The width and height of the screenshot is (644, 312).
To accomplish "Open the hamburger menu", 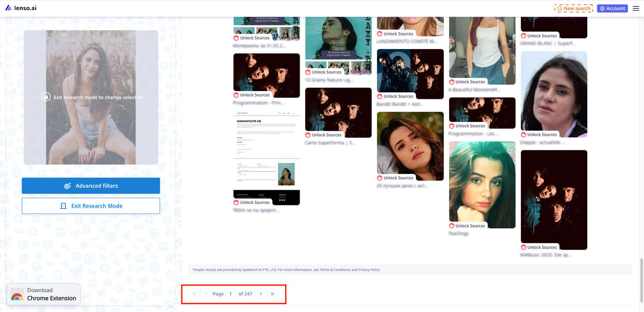I will click(636, 8).
